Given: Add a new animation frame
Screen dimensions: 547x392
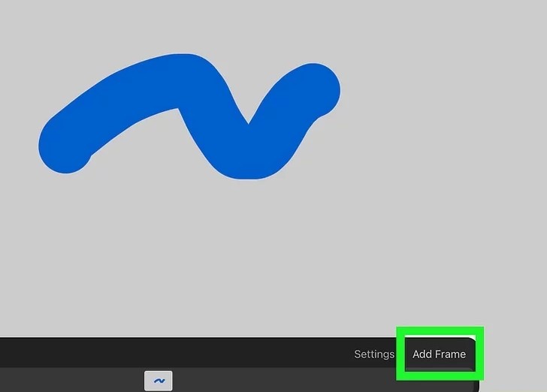Looking at the screenshot, I should 439,354.
